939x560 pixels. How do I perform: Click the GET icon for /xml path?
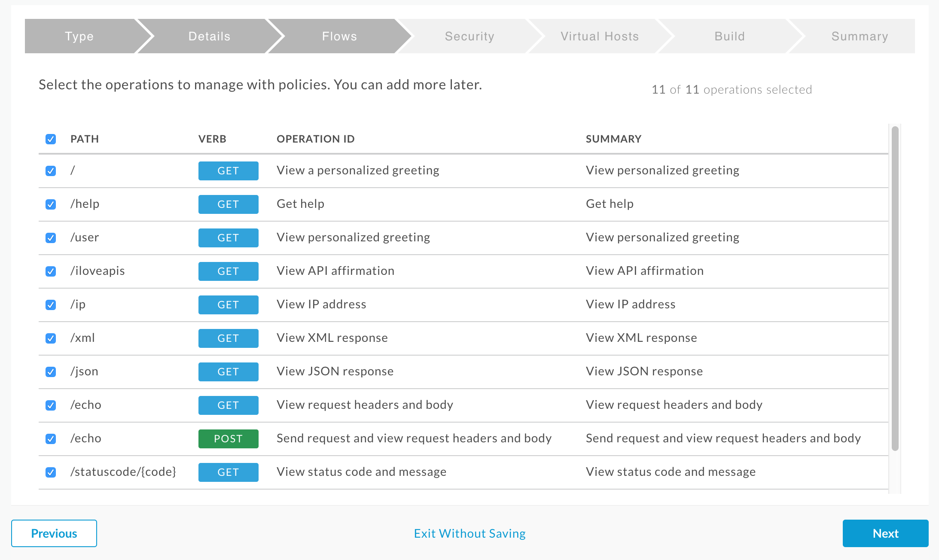(x=227, y=338)
